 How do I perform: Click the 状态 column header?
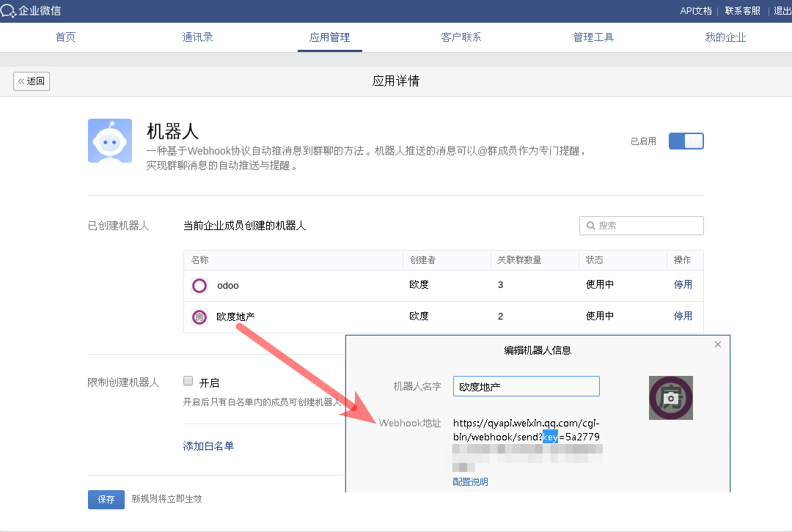tap(595, 260)
